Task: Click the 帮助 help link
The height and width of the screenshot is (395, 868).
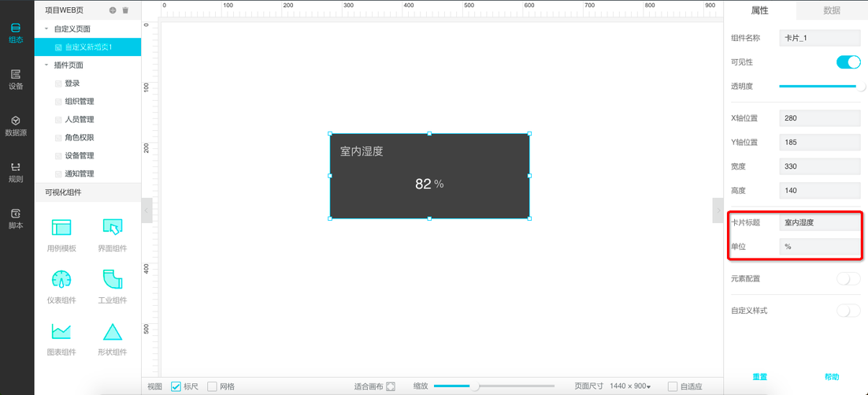Action: click(x=832, y=377)
